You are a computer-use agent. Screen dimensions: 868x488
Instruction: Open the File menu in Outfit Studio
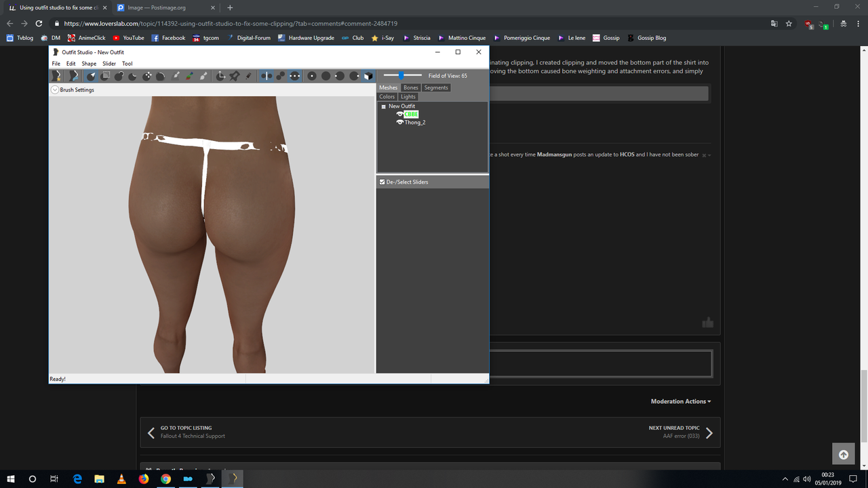56,64
